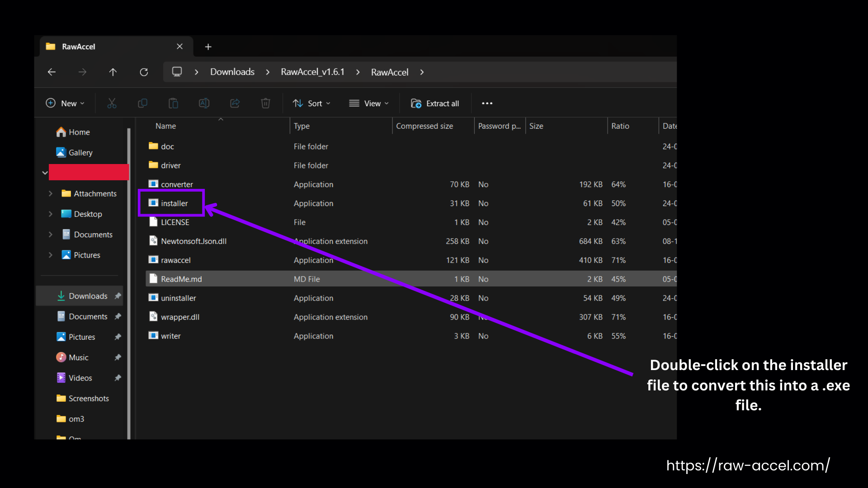
Task: Click the Rename icon in toolbar
Action: tap(204, 103)
